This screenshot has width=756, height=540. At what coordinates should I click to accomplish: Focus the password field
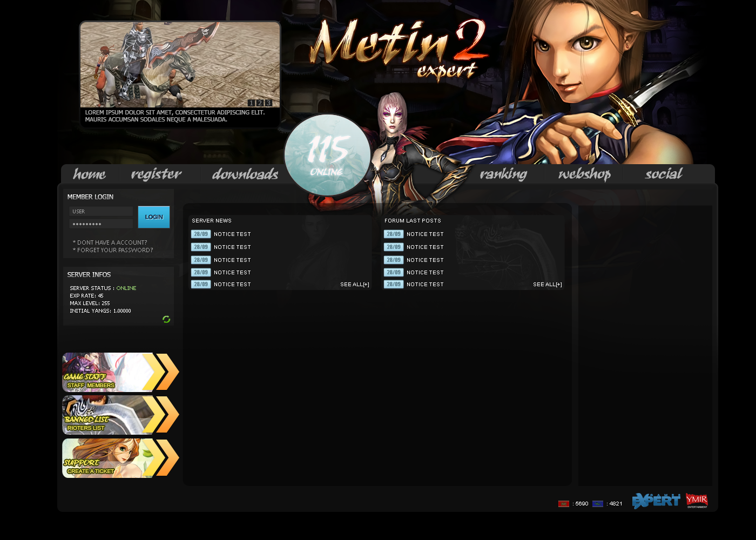(x=101, y=224)
